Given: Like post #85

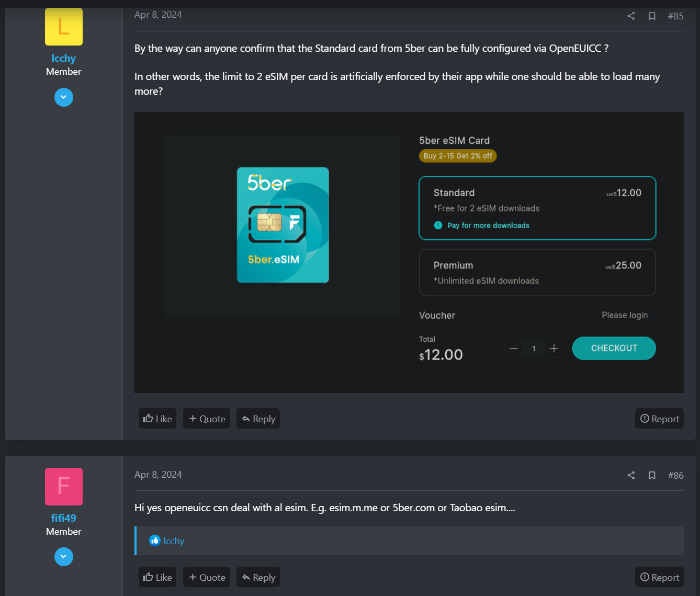Looking at the screenshot, I should click(x=157, y=419).
